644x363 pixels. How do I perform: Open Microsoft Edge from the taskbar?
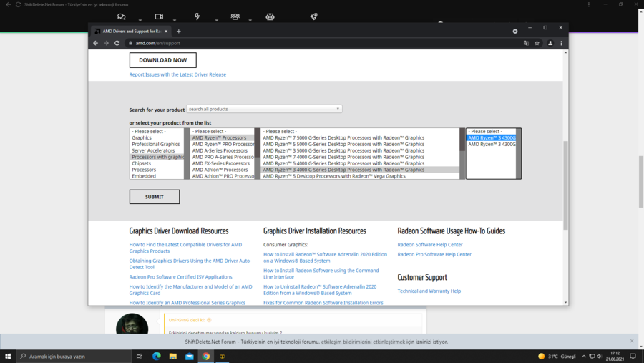pyautogui.click(x=156, y=356)
